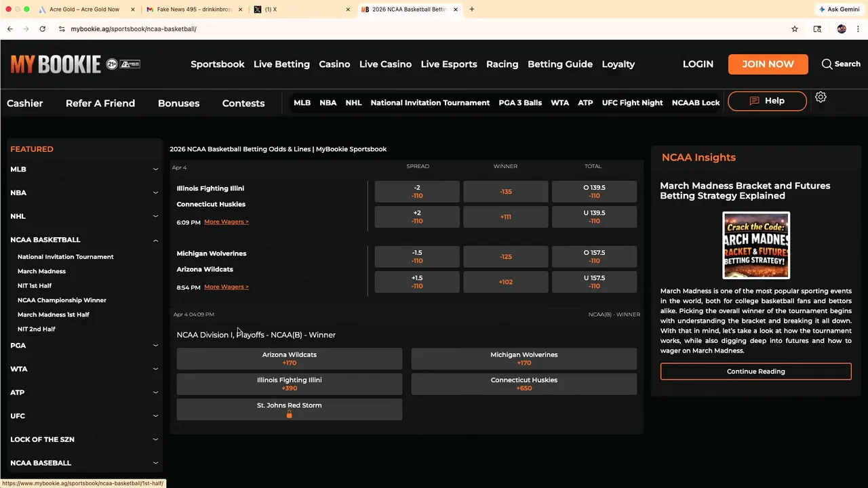Image resolution: width=868 pixels, height=488 pixels.
Task: Pick Connecticut Huskies +650 futures winner
Action: tap(524, 384)
